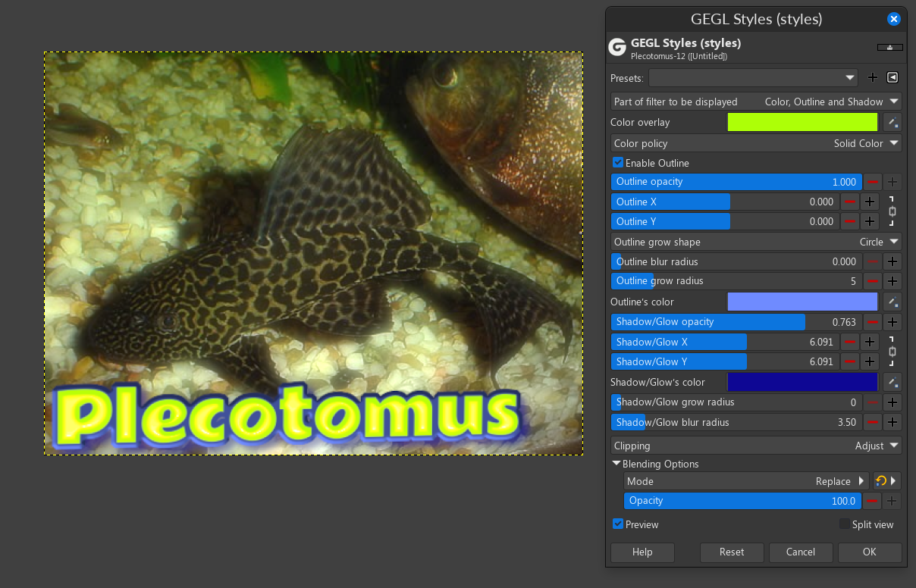Viewport: 916px width, 588px height.
Task: Decrease Shadow/Glow blur radius
Action: pos(873,422)
